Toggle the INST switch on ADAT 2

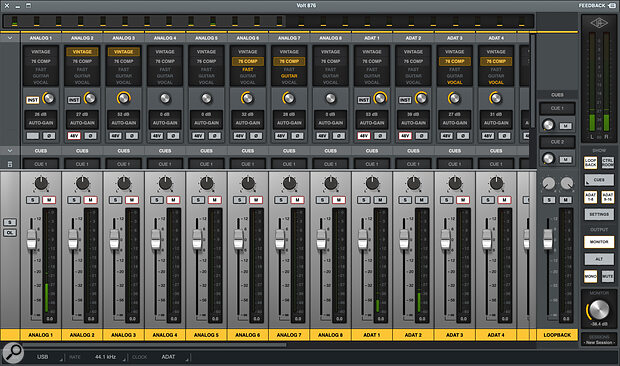point(405,100)
